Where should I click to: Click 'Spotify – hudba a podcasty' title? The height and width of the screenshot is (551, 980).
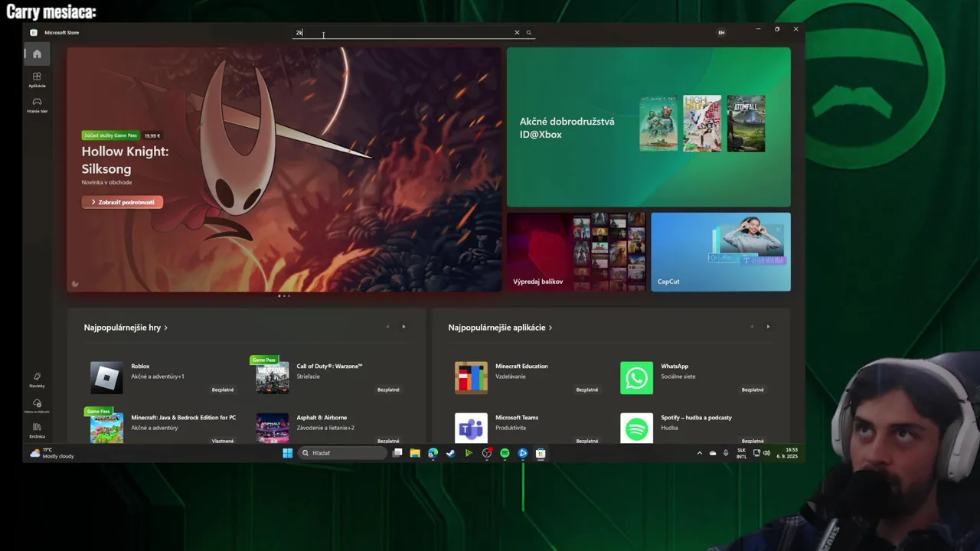coord(697,417)
